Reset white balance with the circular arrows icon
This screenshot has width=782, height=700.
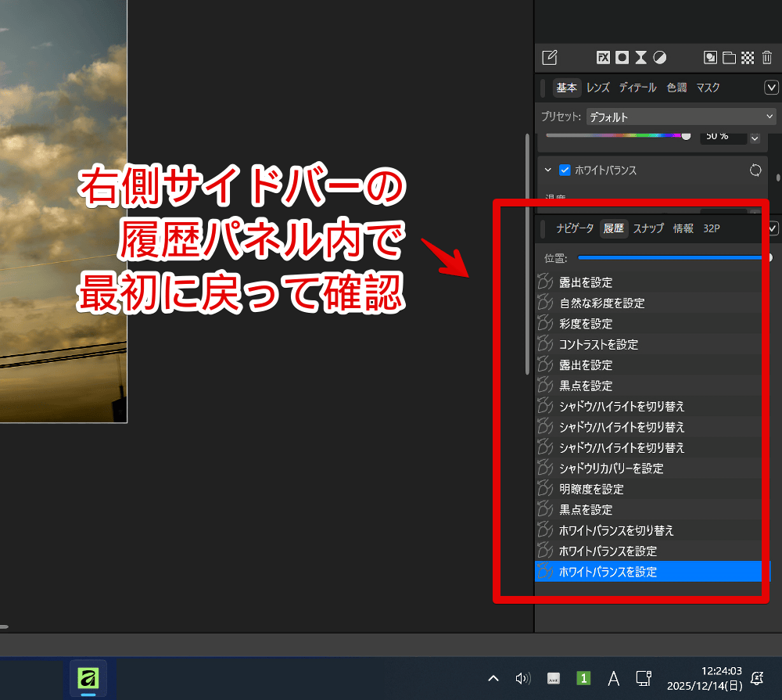pyautogui.click(x=755, y=170)
